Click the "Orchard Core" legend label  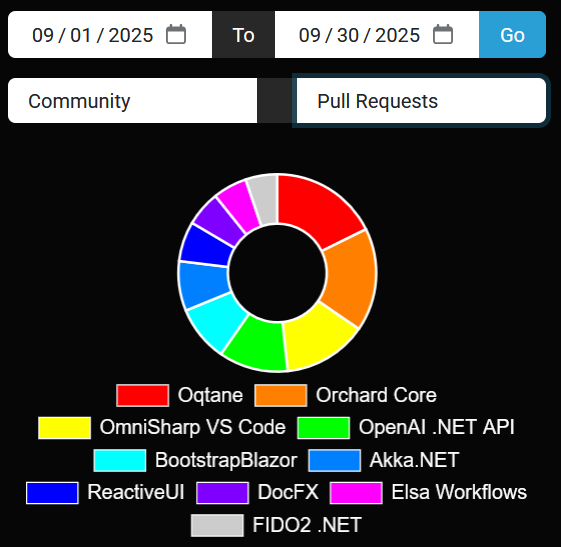(376, 395)
